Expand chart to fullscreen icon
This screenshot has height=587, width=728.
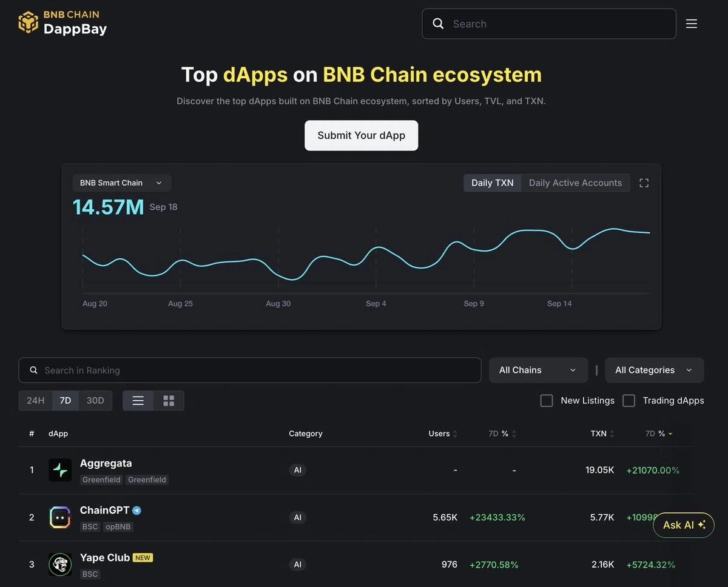click(x=644, y=183)
